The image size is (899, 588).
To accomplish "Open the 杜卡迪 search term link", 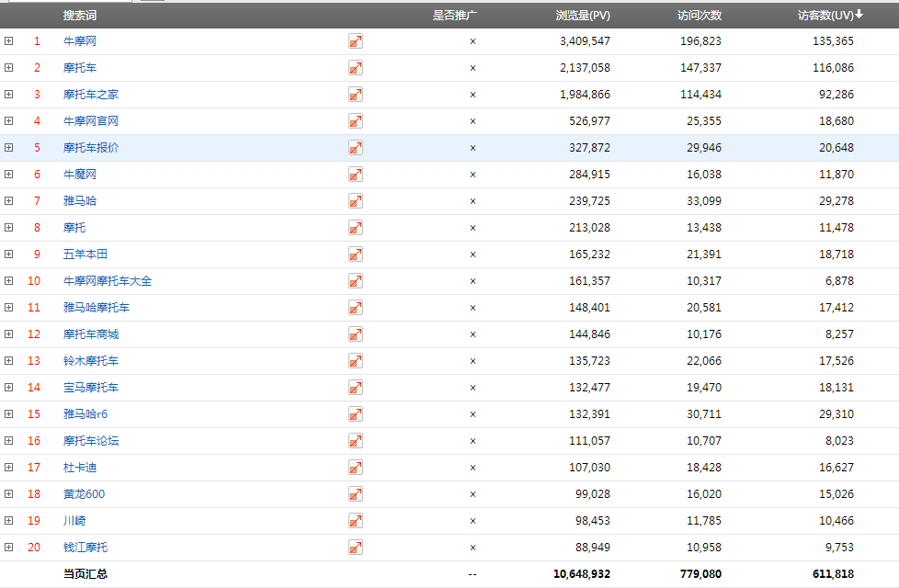I will point(80,468).
